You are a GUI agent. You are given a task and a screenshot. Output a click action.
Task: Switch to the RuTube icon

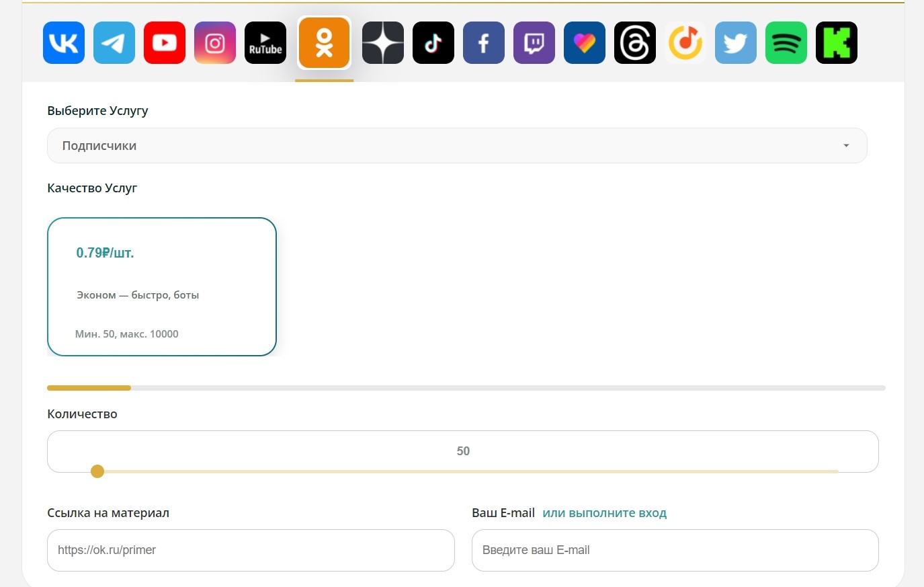[x=265, y=43]
